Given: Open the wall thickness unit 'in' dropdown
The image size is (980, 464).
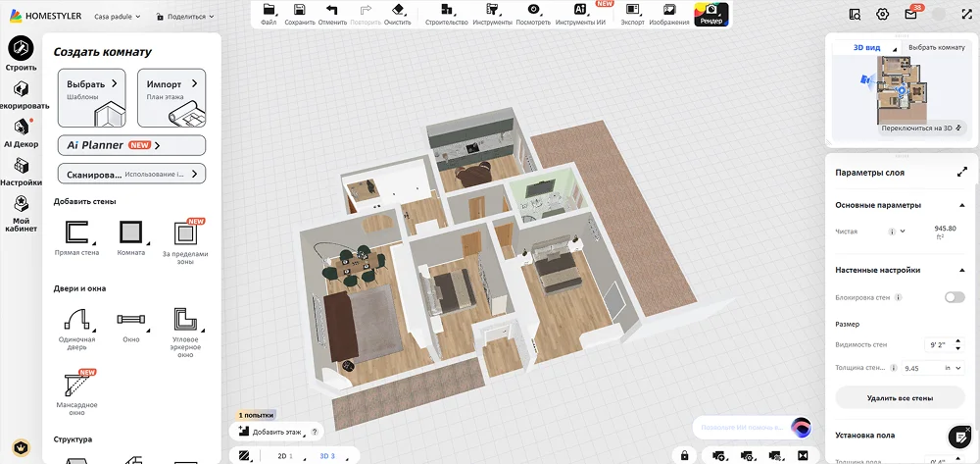Looking at the screenshot, I should (951, 368).
